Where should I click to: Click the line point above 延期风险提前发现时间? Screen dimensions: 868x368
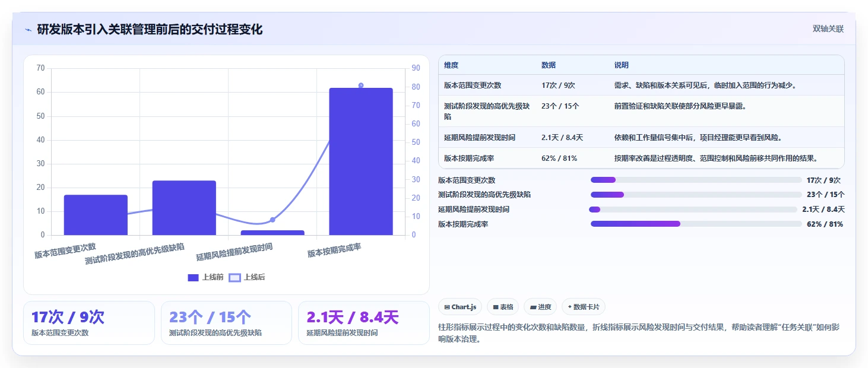click(273, 220)
